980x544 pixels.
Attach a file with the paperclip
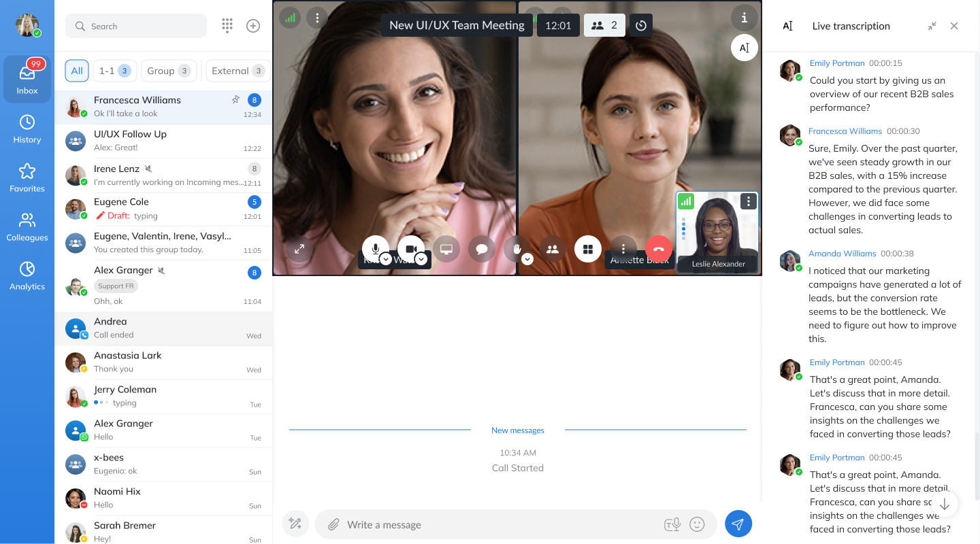coord(333,524)
